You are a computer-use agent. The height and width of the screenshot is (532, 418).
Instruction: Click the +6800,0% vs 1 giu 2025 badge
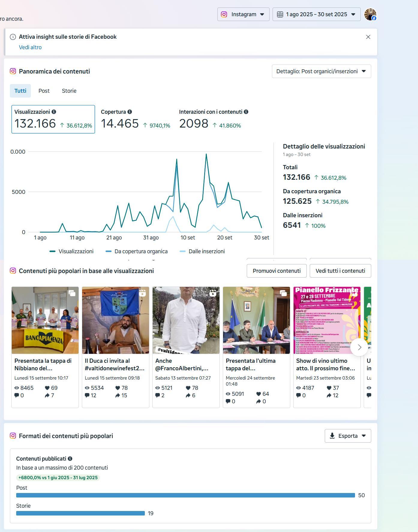58,478
